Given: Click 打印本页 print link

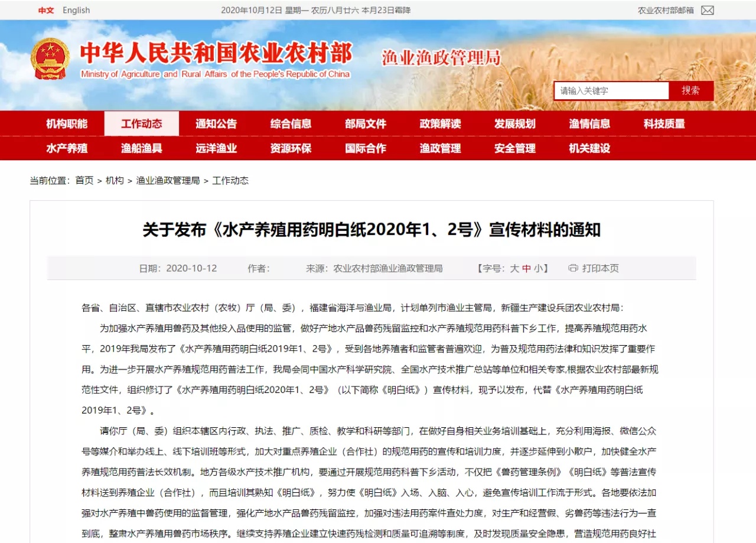Looking at the screenshot, I should [x=601, y=268].
